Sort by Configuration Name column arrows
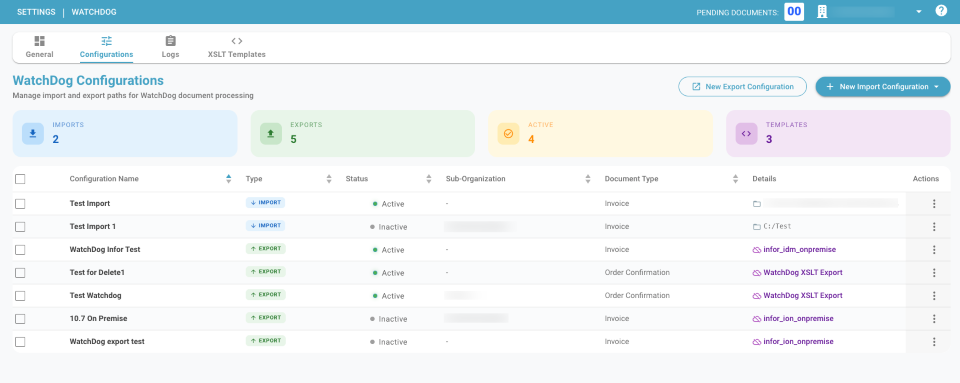This screenshot has width=960, height=383. click(x=229, y=179)
